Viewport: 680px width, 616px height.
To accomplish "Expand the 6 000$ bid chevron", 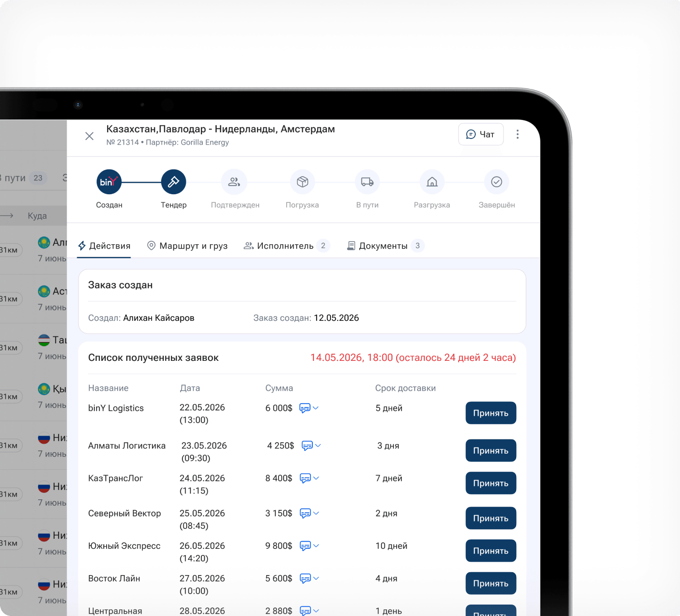I will 316,408.
